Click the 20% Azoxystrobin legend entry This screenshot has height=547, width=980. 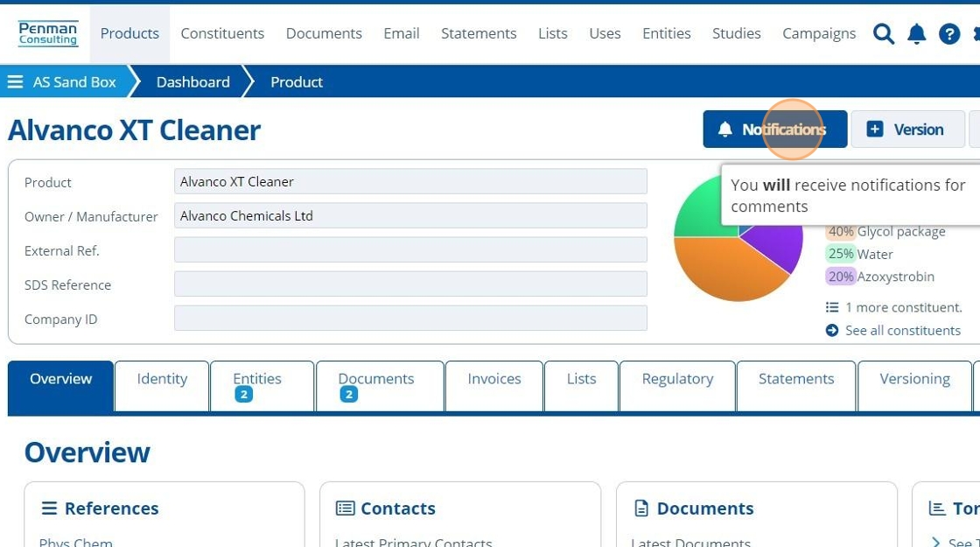(880, 277)
